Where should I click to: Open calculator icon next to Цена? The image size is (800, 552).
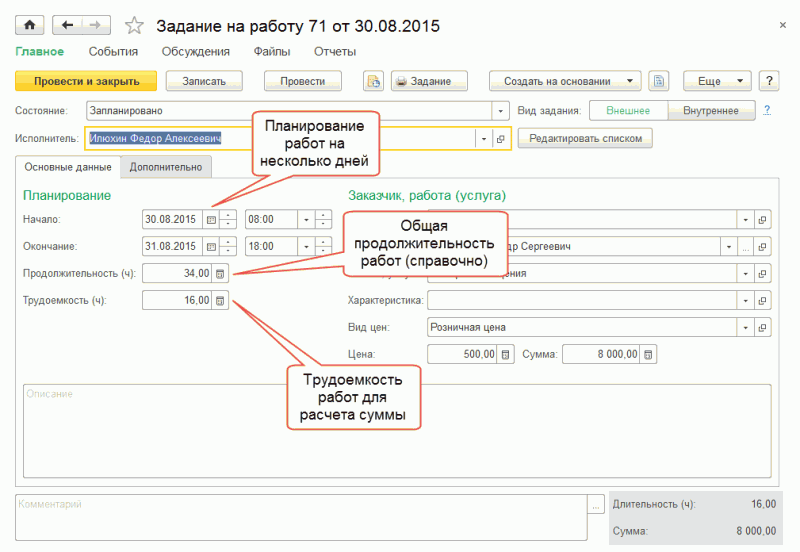(x=506, y=354)
